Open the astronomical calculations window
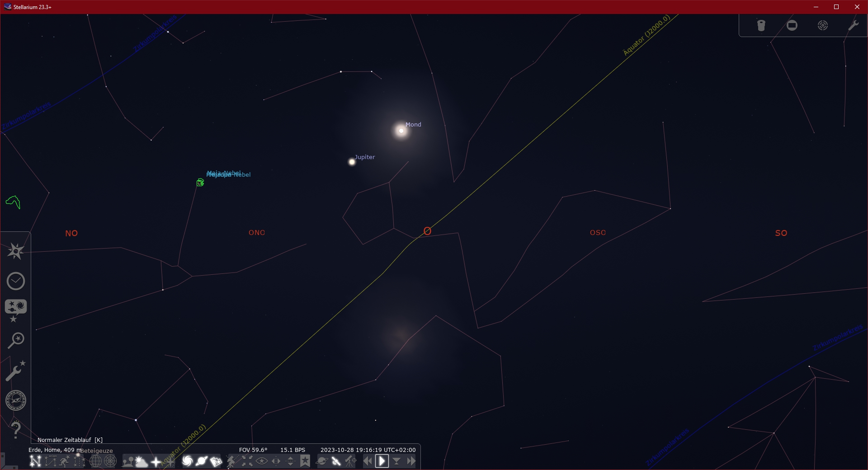This screenshot has height=470, width=868. (x=16, y=400)
